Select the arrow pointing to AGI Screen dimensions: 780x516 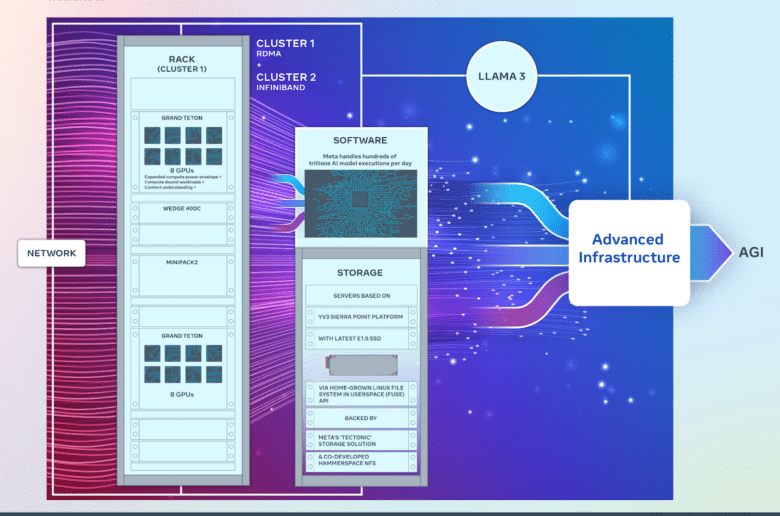point(711,252)
